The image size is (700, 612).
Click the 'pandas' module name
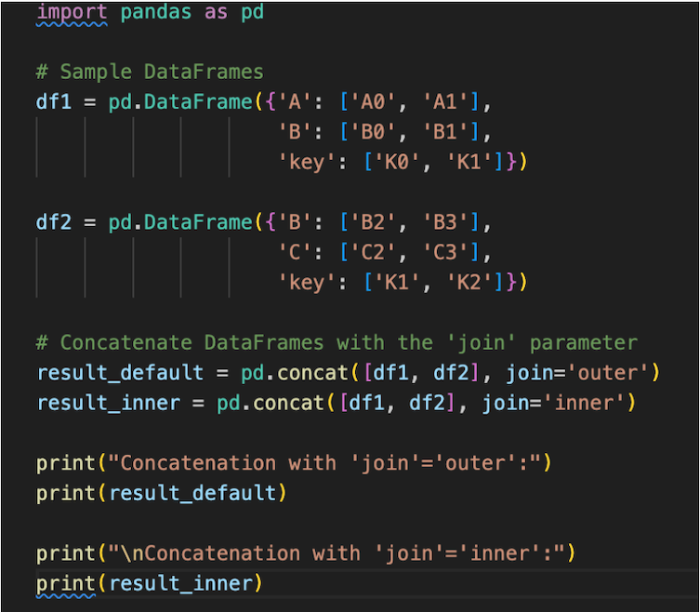pos(155,14)
